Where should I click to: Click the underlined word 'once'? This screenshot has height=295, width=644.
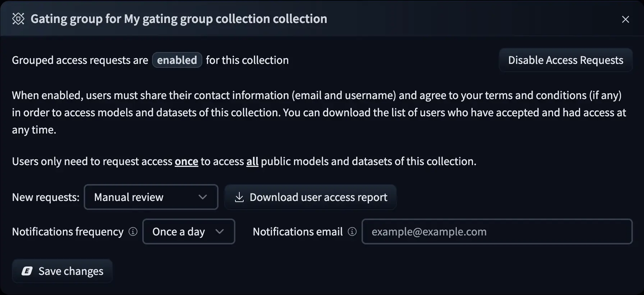coord(186,161)
